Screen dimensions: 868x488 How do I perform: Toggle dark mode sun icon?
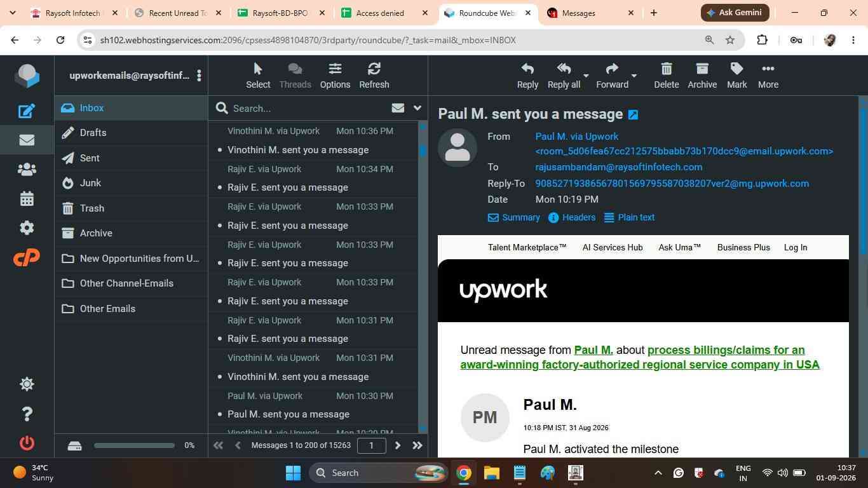[27, 384]
